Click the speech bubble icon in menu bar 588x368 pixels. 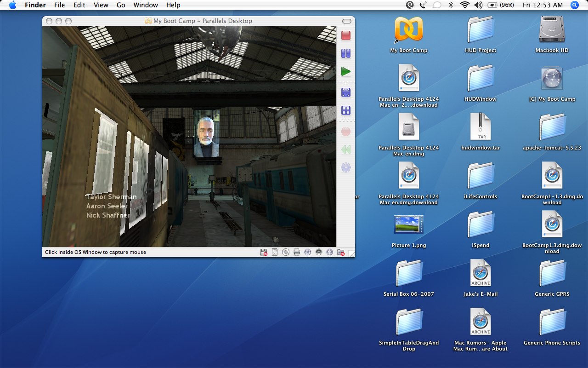click(x=437, y=5)
